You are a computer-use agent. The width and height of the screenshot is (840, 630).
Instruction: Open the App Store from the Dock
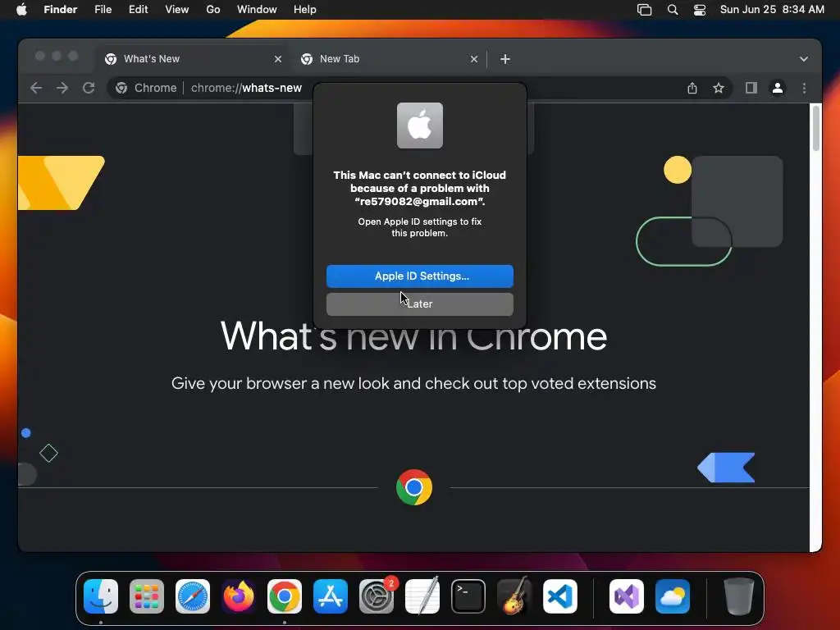coord(331,596)
